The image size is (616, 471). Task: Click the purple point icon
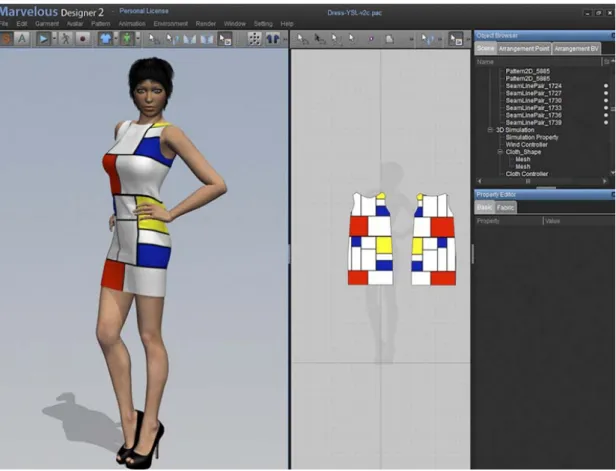pyautogui.click(x=371, y=39)
